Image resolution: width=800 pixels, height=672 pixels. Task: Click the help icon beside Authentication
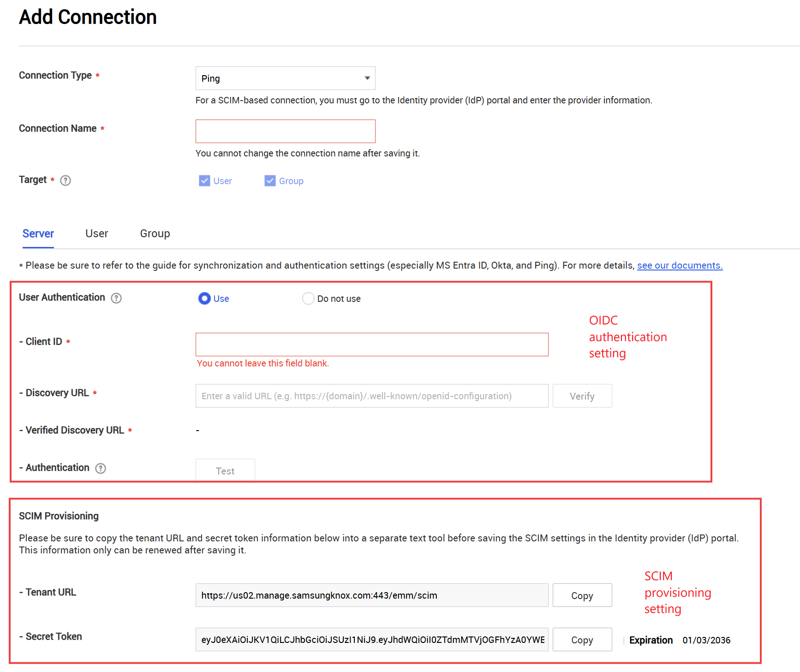pyautogui.click(x=101, y=468)
